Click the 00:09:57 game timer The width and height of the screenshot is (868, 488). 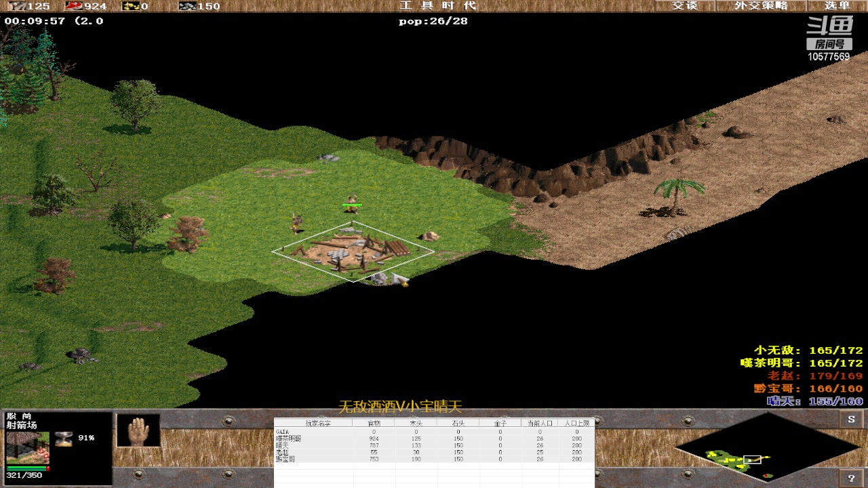35,21
